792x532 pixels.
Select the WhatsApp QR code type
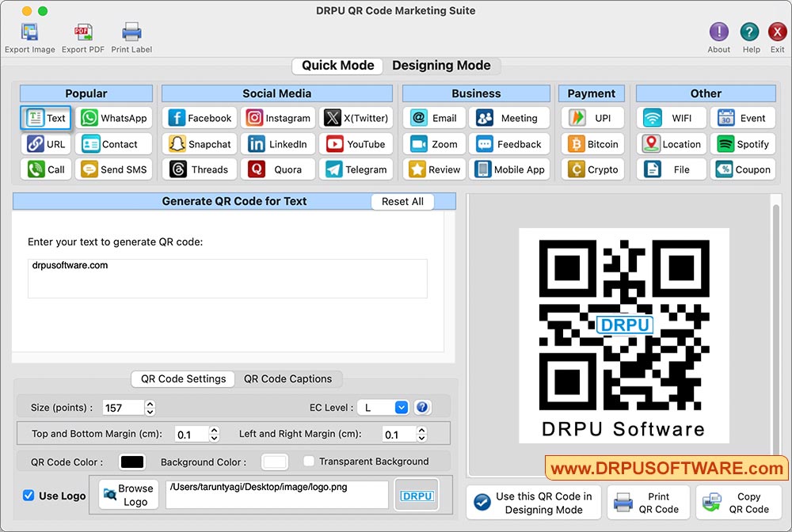(114, 117)
